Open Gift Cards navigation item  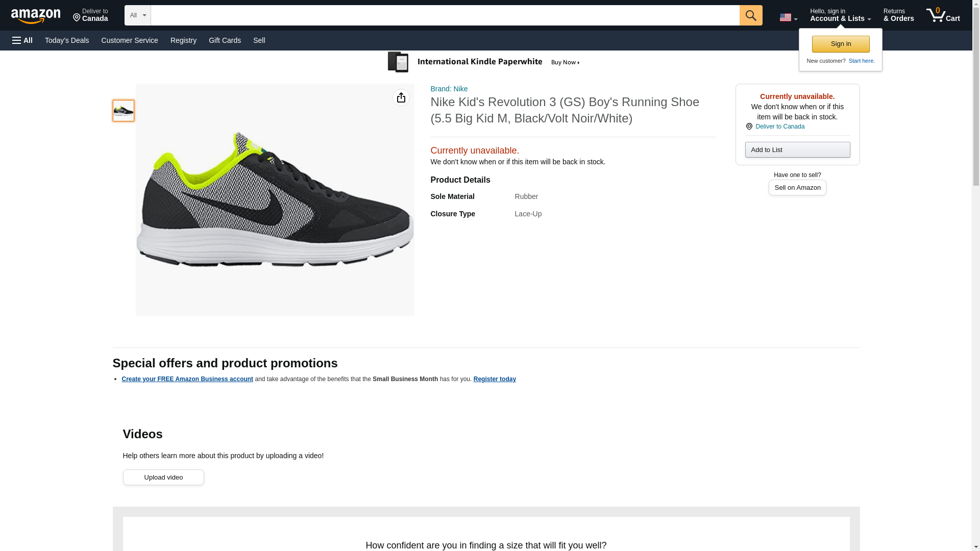pyautogui.click(x=225, y=40)
